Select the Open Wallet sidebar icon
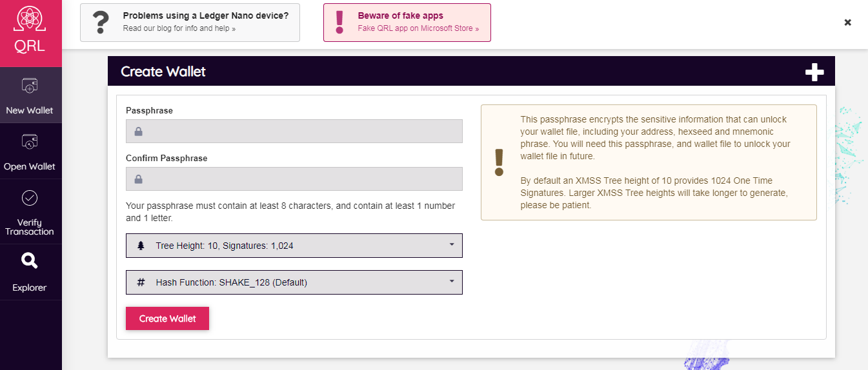 pyautogui.click(x=30, y=142)
